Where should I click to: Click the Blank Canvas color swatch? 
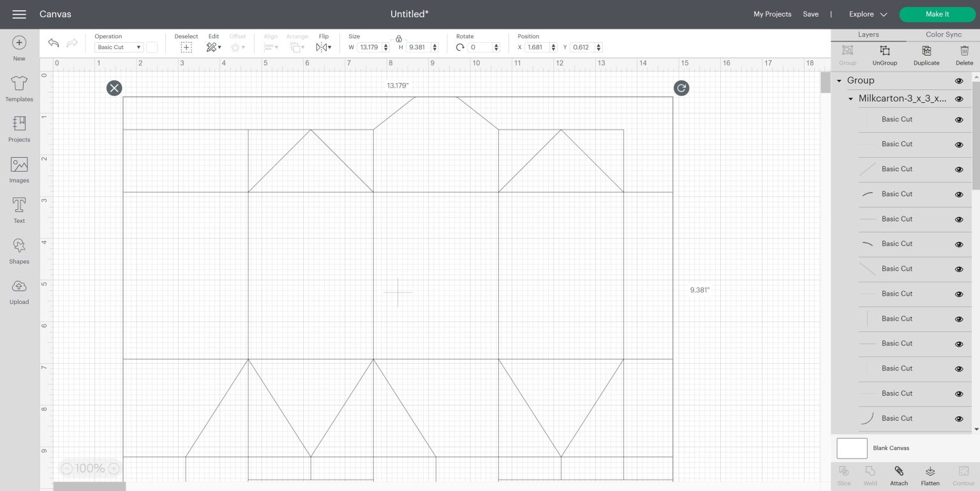click(852, 448)
